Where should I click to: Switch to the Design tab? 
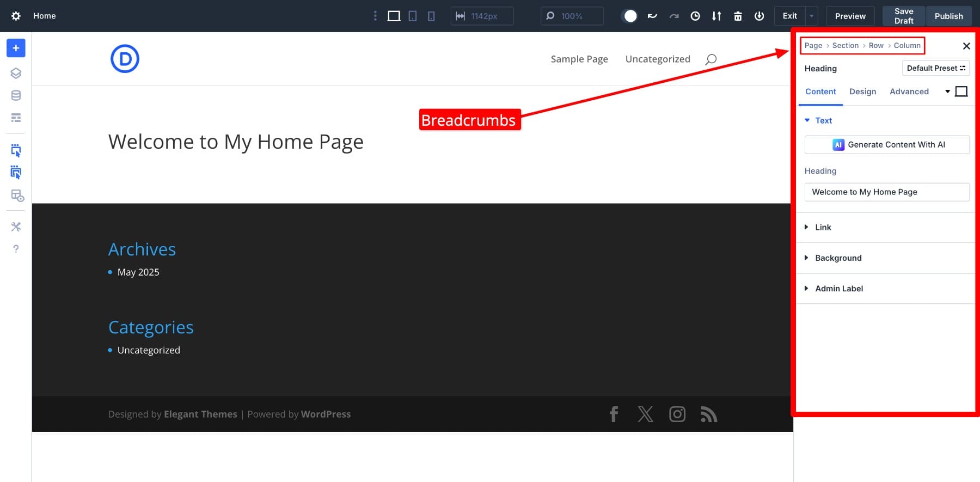[863, 91]
